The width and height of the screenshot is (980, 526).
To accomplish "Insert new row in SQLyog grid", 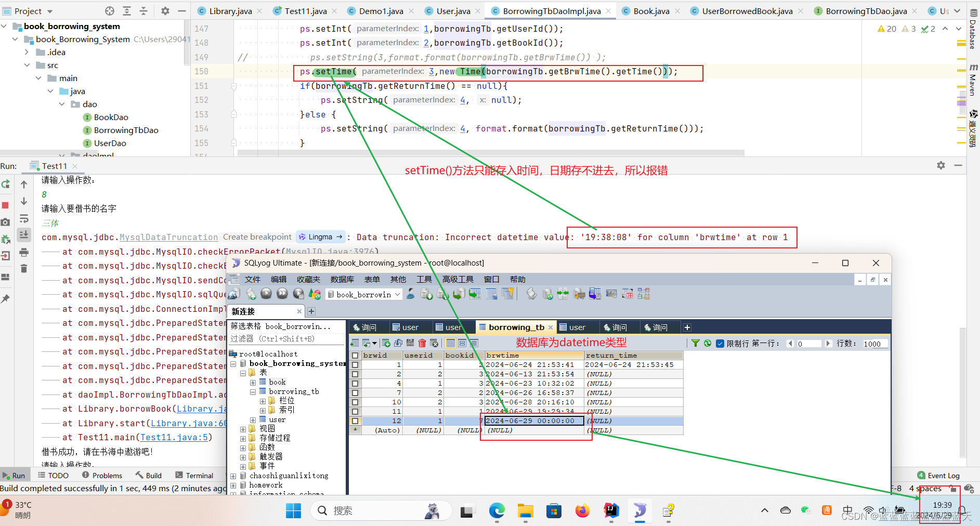I will point(386,343).
